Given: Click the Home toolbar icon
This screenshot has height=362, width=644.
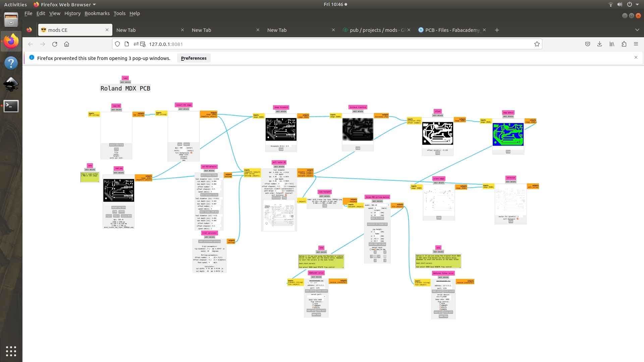Looking at the screenshot, I should click(x=66, y=44).
